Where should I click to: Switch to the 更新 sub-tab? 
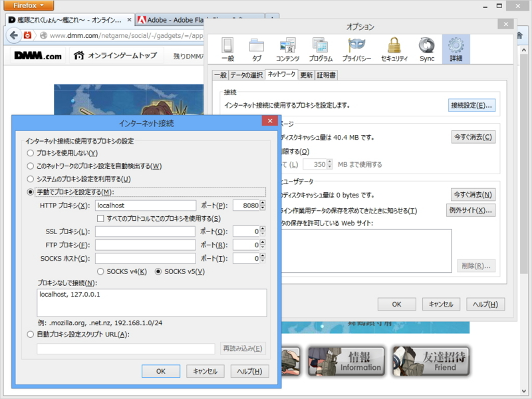click(307, 75)
